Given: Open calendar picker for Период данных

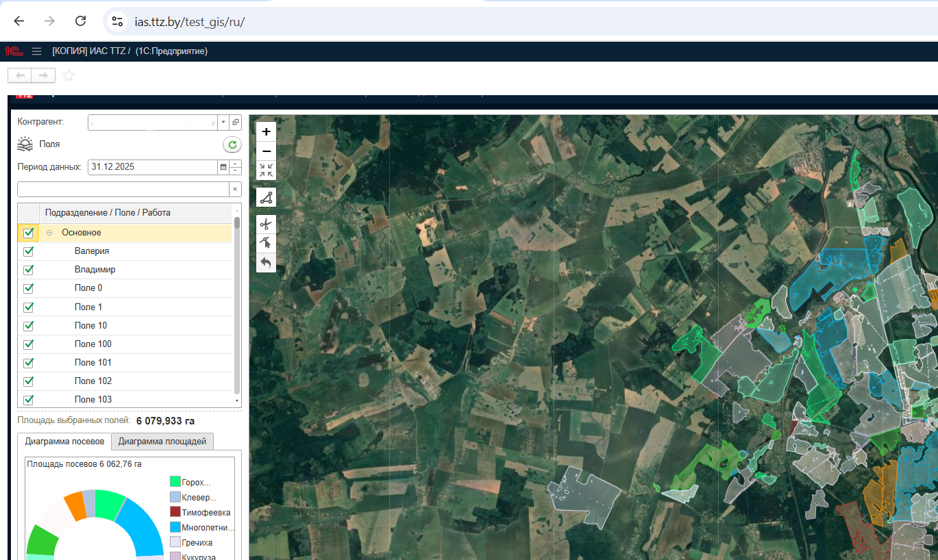Looking at the screenshot, I should tap(223, 167).
